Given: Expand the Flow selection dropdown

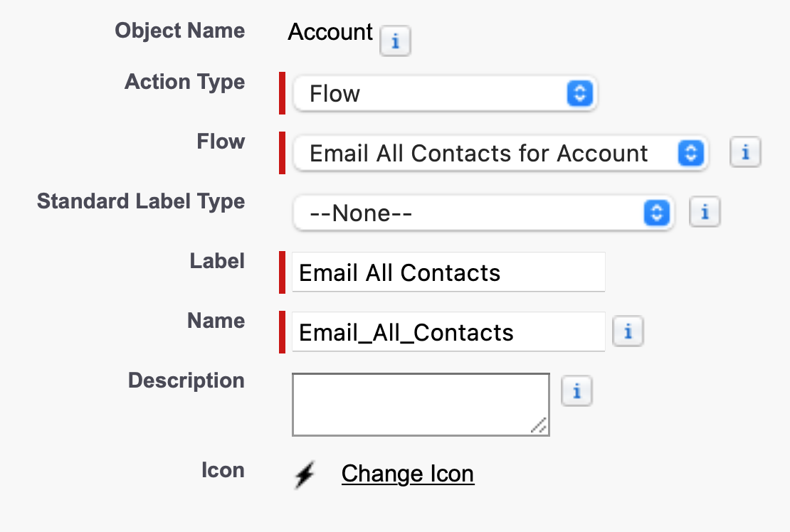Looking at the screenshot, I should pos(501,153).
